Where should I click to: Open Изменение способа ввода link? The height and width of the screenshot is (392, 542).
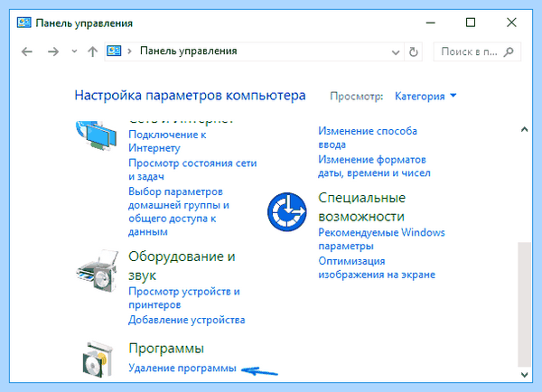point(368,137)
